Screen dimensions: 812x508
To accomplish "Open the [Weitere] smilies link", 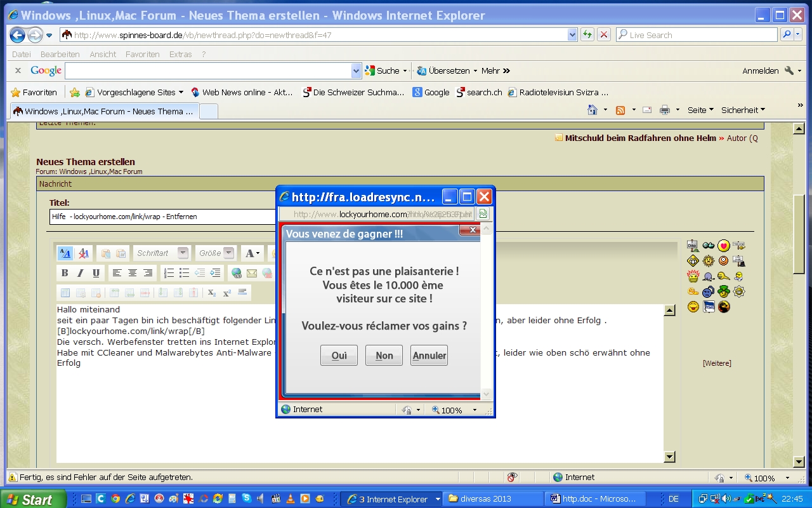I will [717, 363].
